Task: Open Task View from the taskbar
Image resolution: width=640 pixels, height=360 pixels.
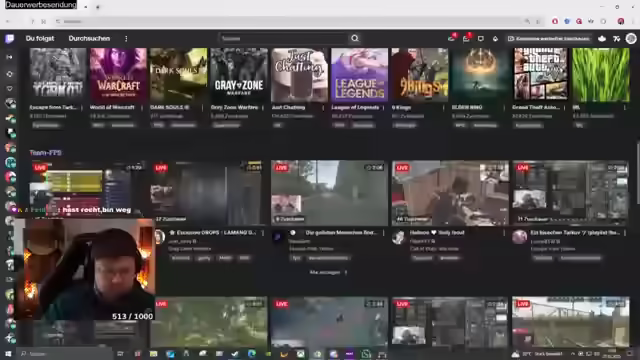Action: coord(120,354)
